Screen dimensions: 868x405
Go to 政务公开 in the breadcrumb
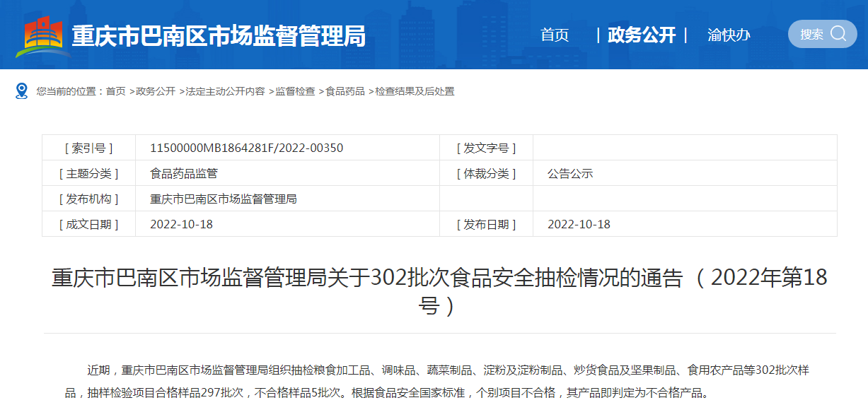pyautogui.click(x=156, y=91)
